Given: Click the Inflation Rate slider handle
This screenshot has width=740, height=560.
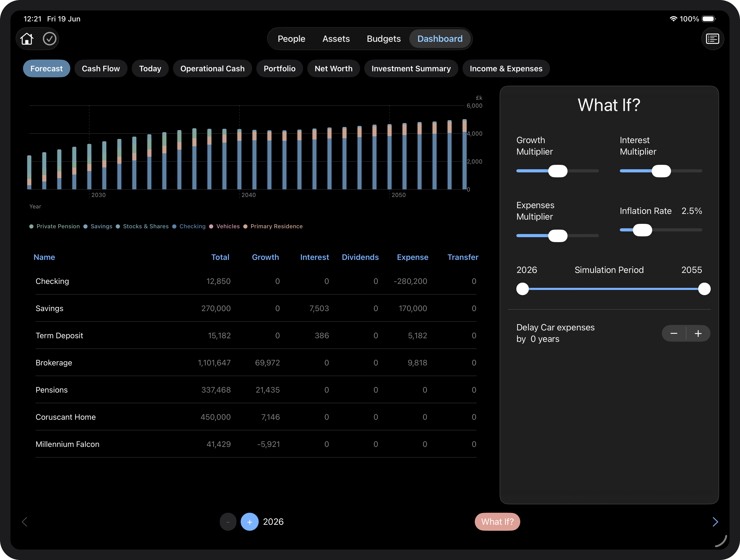Looking at the screenshot, I should [642, 230].
